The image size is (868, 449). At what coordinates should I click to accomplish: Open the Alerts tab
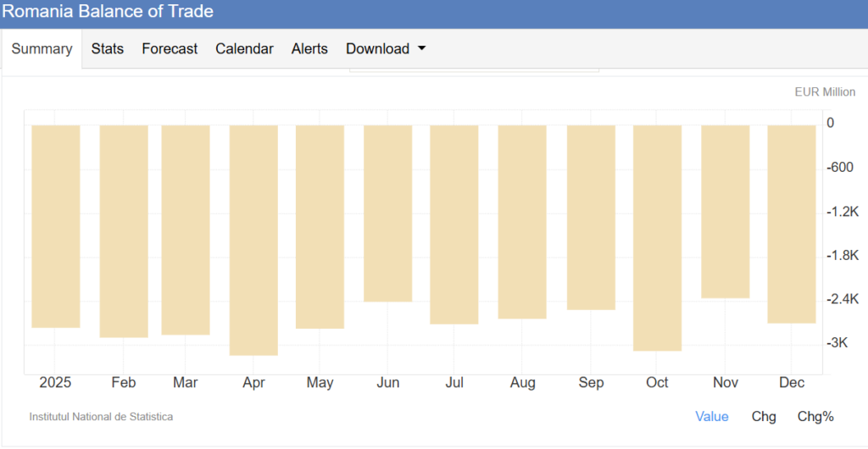[x=309, y=49]
